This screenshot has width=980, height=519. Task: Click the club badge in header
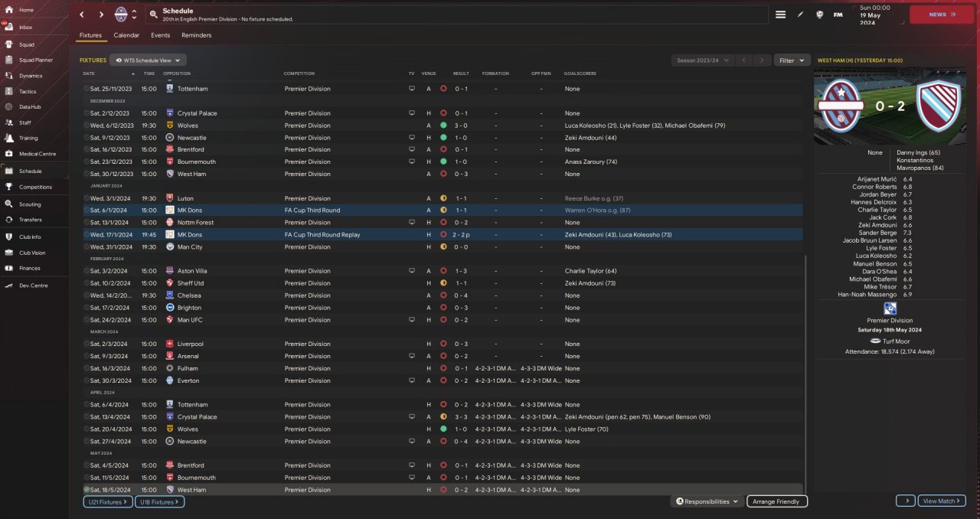[x=121, y=15]
